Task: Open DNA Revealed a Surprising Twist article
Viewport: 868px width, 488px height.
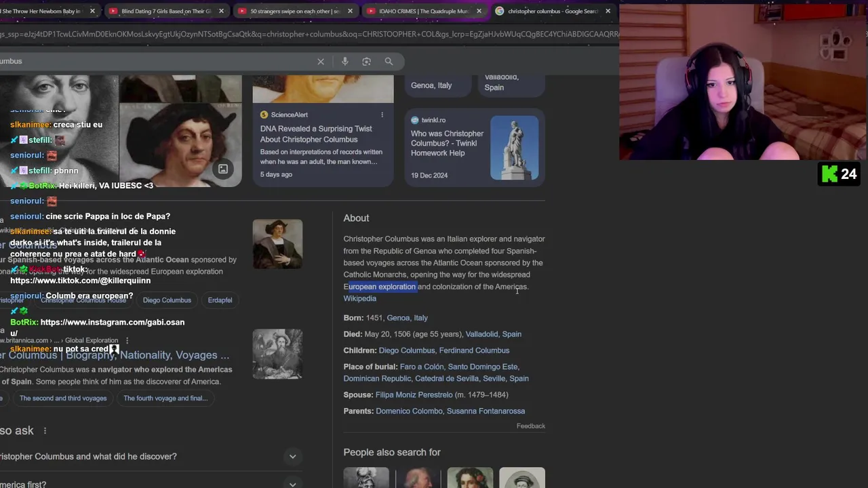Action: pos(316,134)
